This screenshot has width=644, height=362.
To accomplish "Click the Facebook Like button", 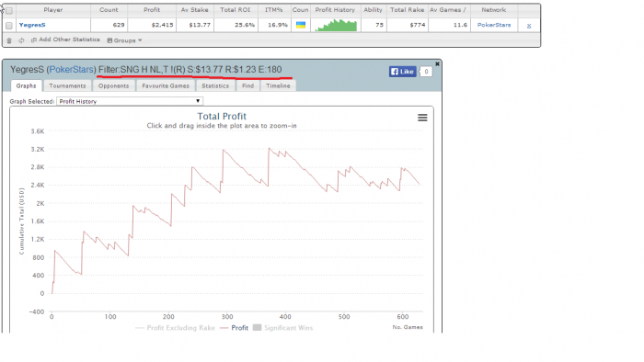I will click(x=403, y=72).
